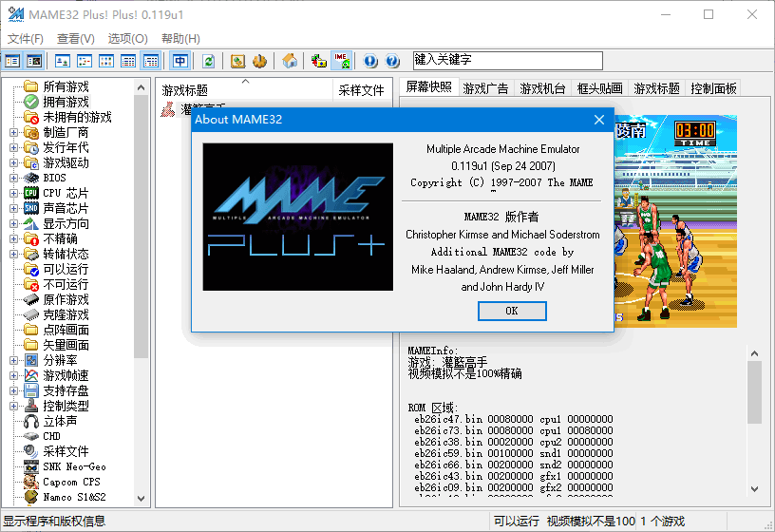Click the MAMEInfo panel scroll up arrow
The image size is (775, 532).
pyautogui.click(x=754, y=353)
